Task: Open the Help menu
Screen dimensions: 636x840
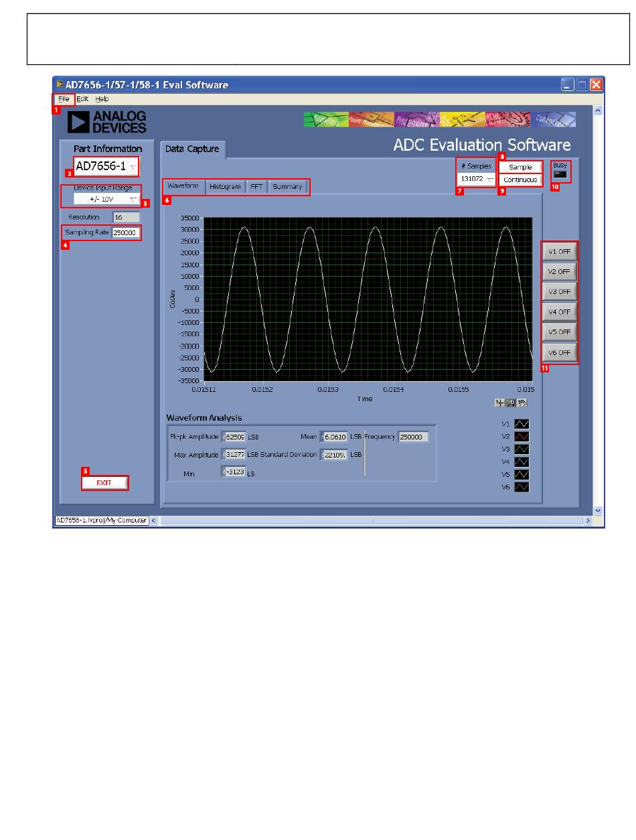Action: click(102, 98)
